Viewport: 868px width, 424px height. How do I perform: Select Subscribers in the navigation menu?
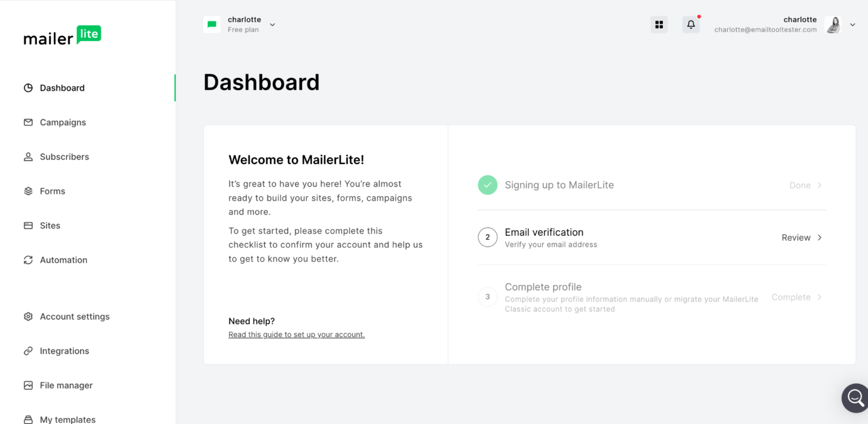point(64,157)
